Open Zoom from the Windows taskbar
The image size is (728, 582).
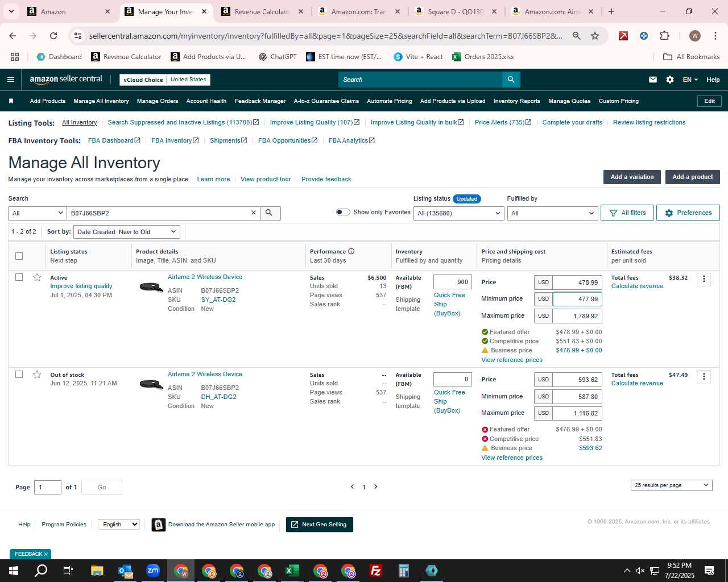[153, 571]
